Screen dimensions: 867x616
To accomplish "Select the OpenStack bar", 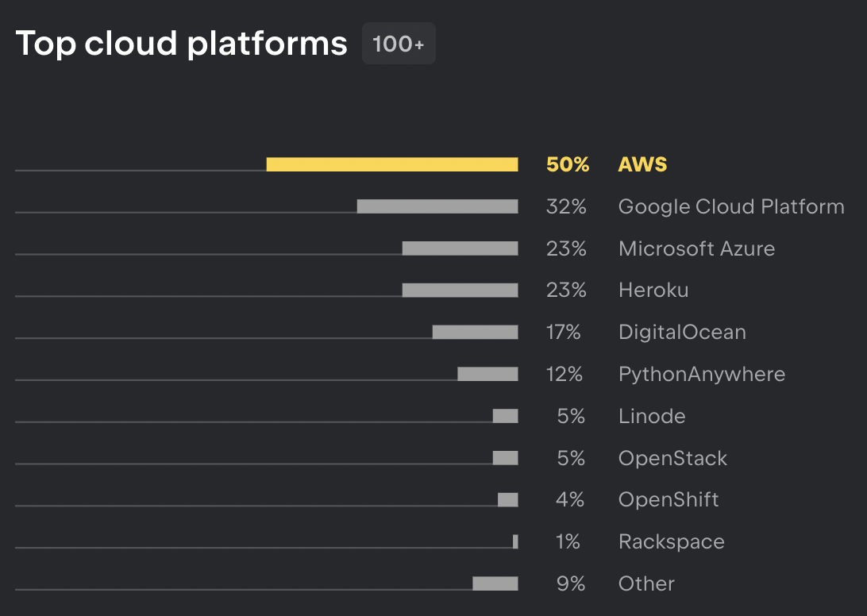I will click(506, 458).
